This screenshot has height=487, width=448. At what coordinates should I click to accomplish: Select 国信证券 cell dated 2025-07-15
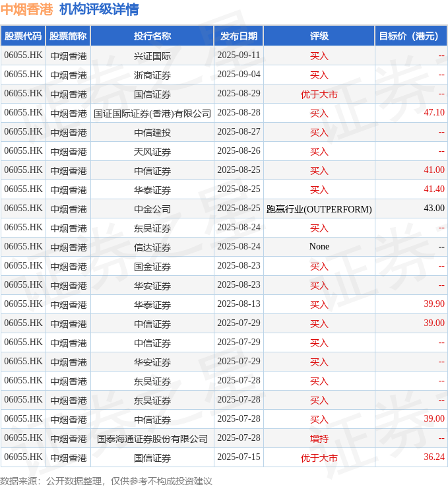pyautogui.click(x=152, y=458)
